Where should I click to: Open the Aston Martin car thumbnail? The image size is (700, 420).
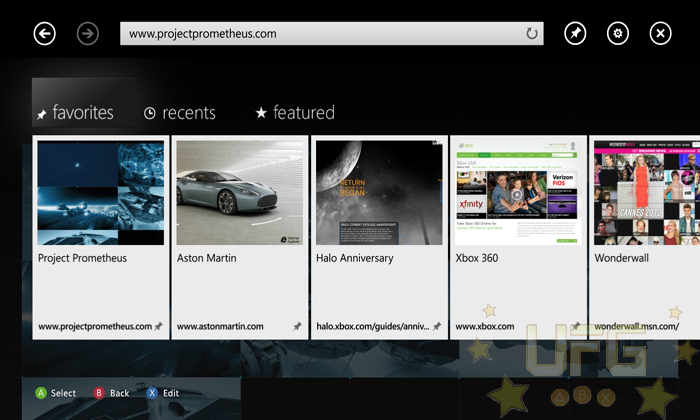click(240, 193)
